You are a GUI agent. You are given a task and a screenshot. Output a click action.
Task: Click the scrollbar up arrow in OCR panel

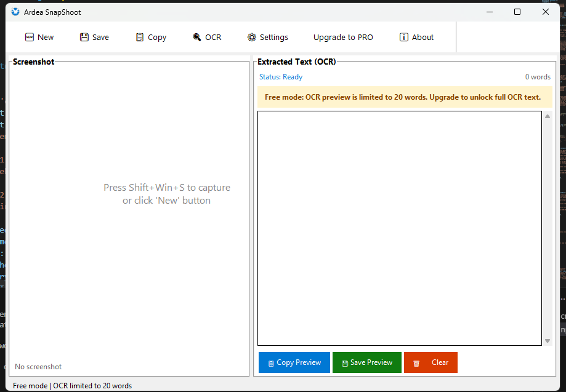coord(548,116)
